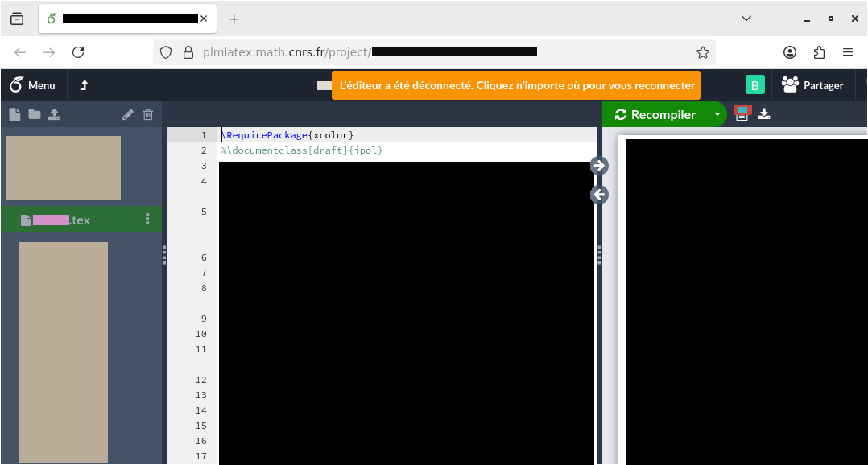Screen dimensions: 868x465
Task: Click the go to code location arrow
Action: tap(599, 195)
